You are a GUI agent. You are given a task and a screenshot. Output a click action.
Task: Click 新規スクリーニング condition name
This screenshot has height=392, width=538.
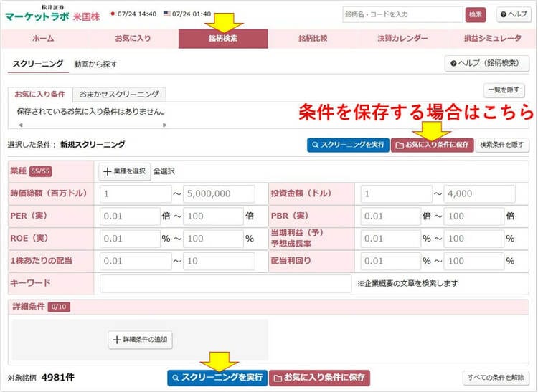pos(93,145)
